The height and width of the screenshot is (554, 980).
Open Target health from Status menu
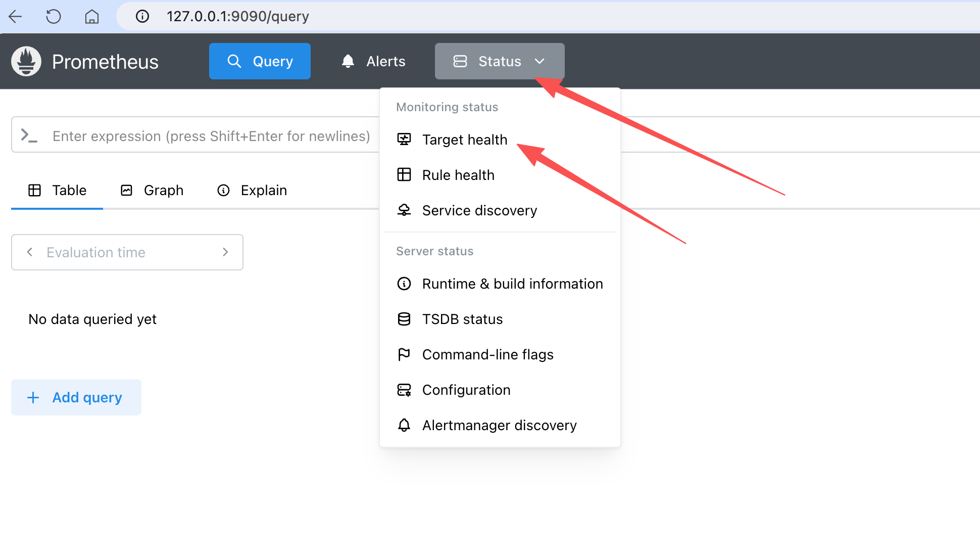464,140
